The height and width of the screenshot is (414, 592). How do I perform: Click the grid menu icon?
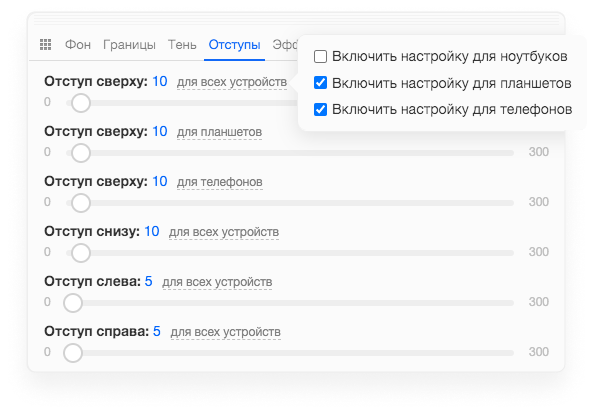coord(45,45)
